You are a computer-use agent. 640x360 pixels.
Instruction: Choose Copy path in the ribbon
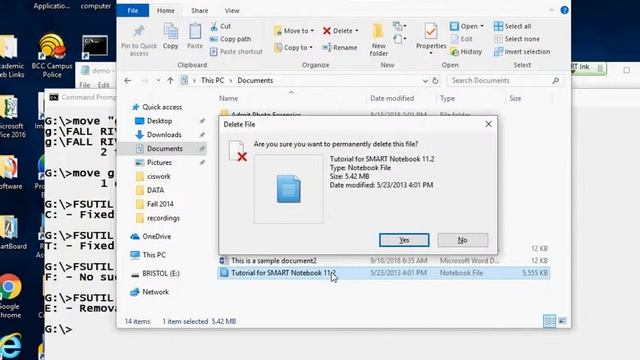[x=231, y=39]
